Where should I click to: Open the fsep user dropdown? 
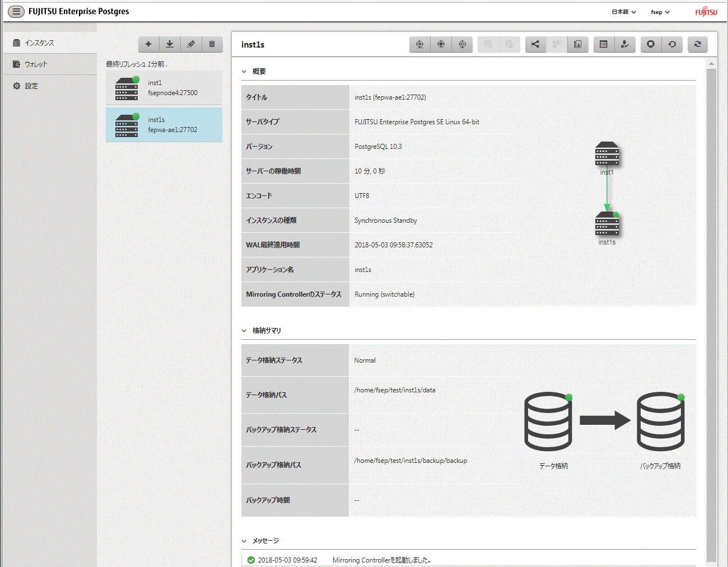tap(660, 12)
